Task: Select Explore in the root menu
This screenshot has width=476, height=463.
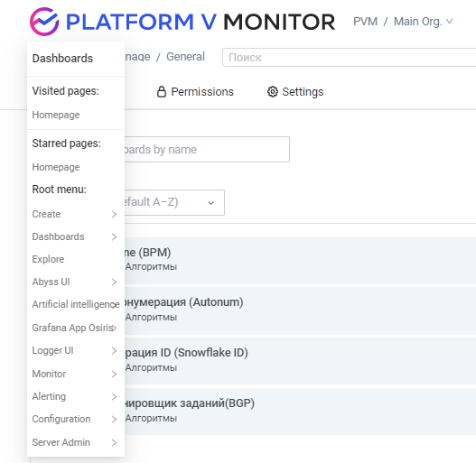Action: (x=76, y=259)
